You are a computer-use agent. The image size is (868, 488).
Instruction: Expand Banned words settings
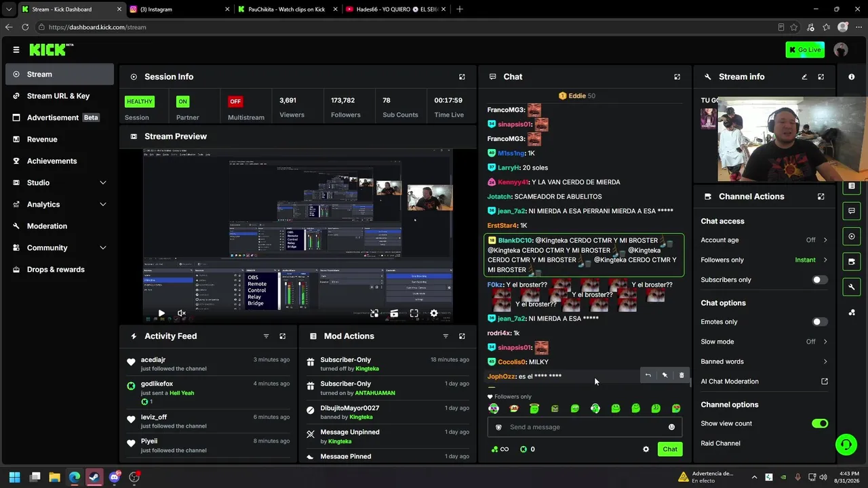click(x=764, y=361)
